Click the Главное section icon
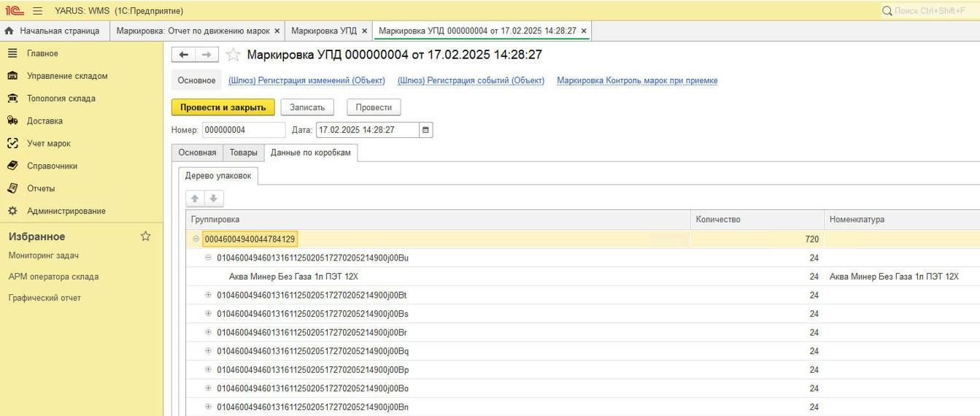This screenshot has height=416, width=980. (12, 53)
